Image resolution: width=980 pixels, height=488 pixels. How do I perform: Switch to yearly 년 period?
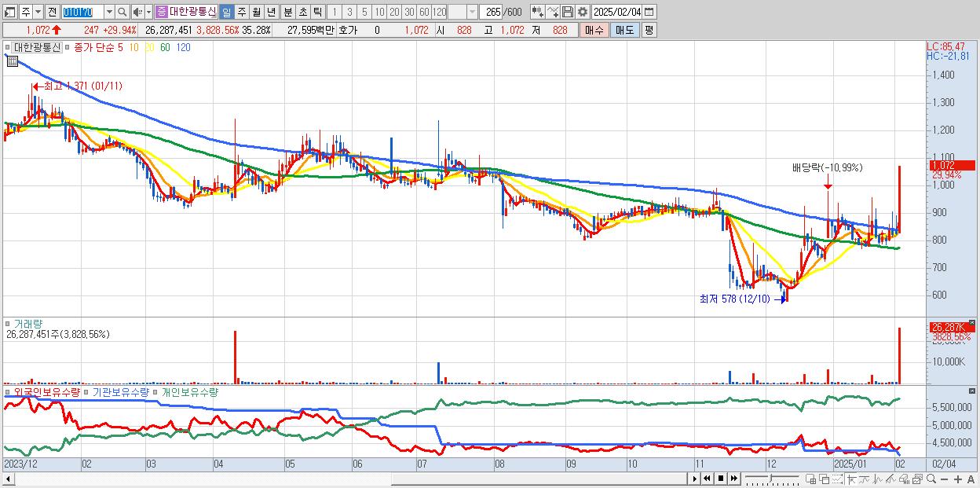(x=271, y=12)
